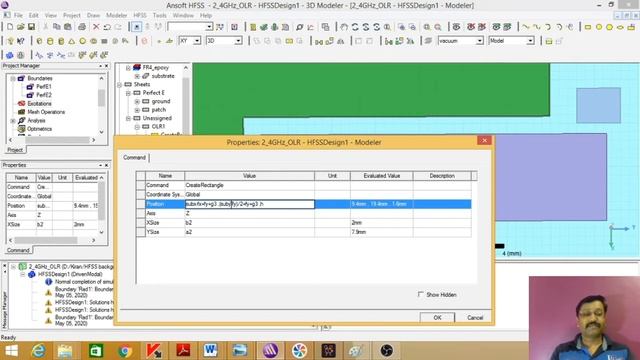Close the Properties dialog with red X

tap(484, 140)
